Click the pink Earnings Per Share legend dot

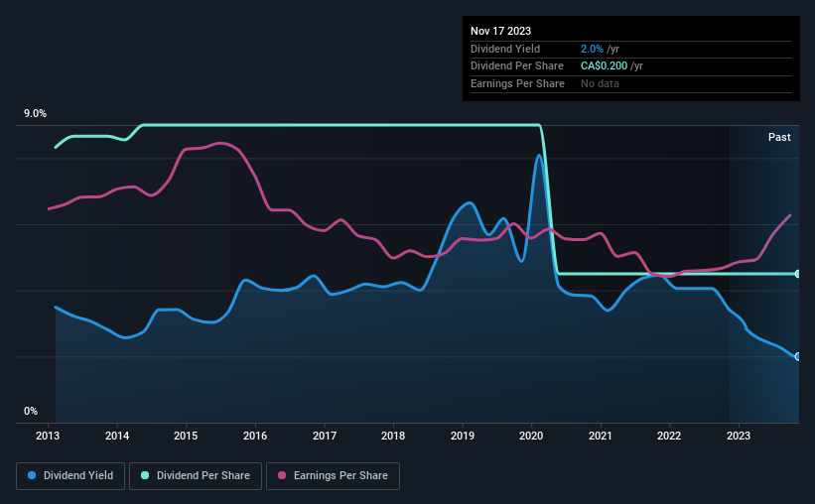[282, 475]
